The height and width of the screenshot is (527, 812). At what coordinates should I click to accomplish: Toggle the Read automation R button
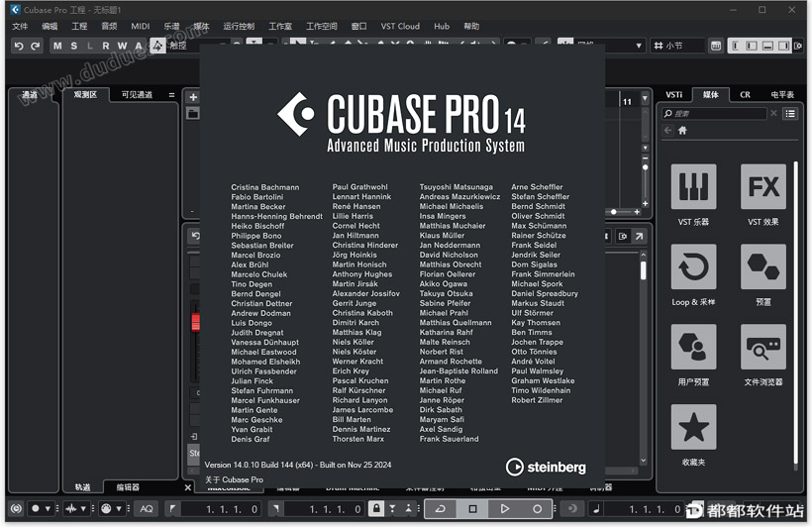[106, 47]
